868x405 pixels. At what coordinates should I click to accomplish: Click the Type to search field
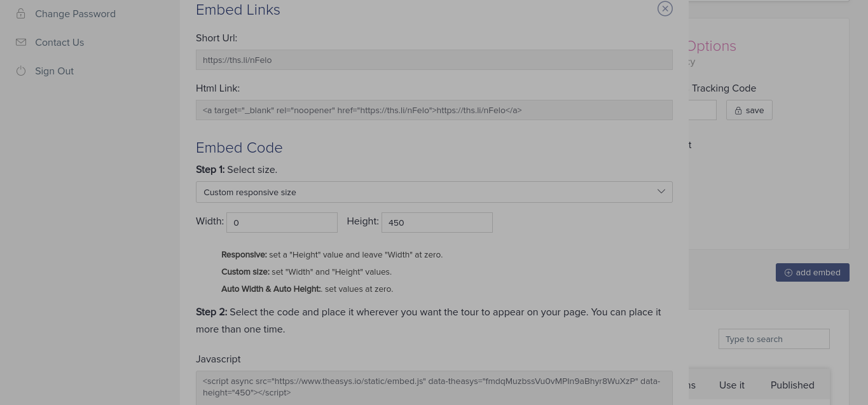click(774, 339)
